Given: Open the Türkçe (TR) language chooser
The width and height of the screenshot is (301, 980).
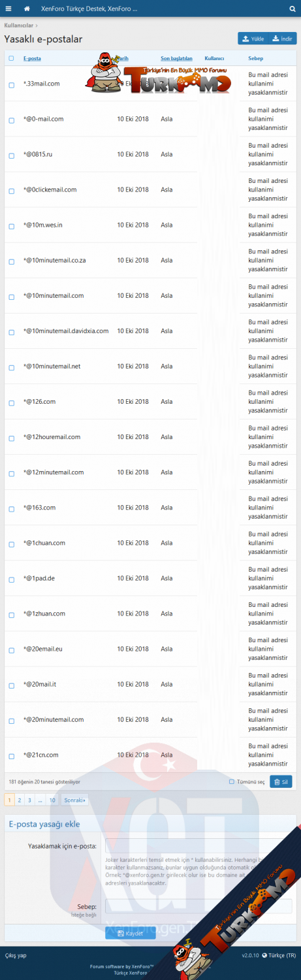Looking at the screenshot, I should 279,955.
